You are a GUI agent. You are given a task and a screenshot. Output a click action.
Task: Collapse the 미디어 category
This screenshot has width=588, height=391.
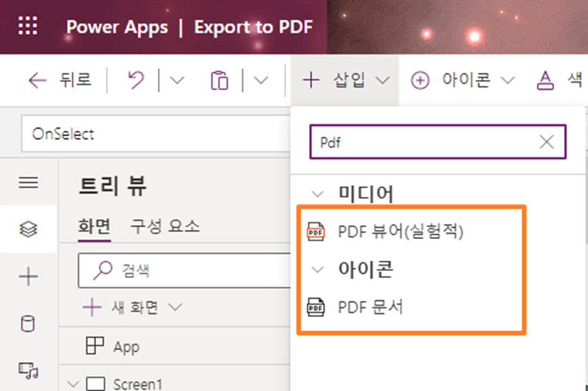(317, 194)
